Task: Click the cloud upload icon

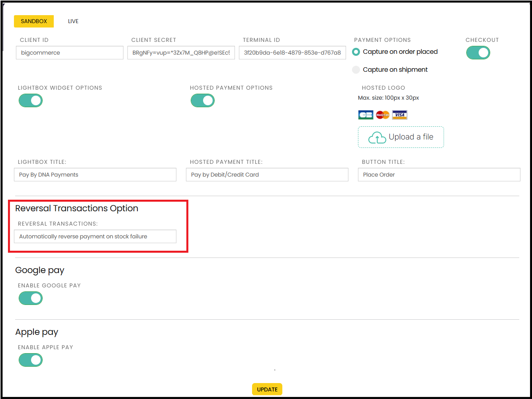Action: (377, 138)
